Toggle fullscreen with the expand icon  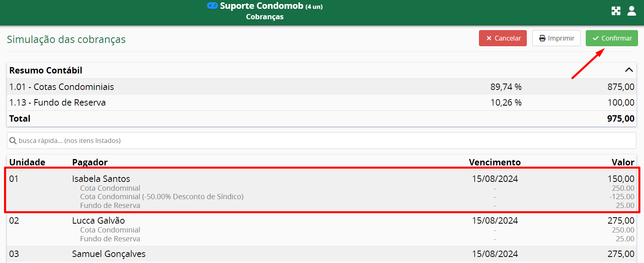(x=616, y=11)
